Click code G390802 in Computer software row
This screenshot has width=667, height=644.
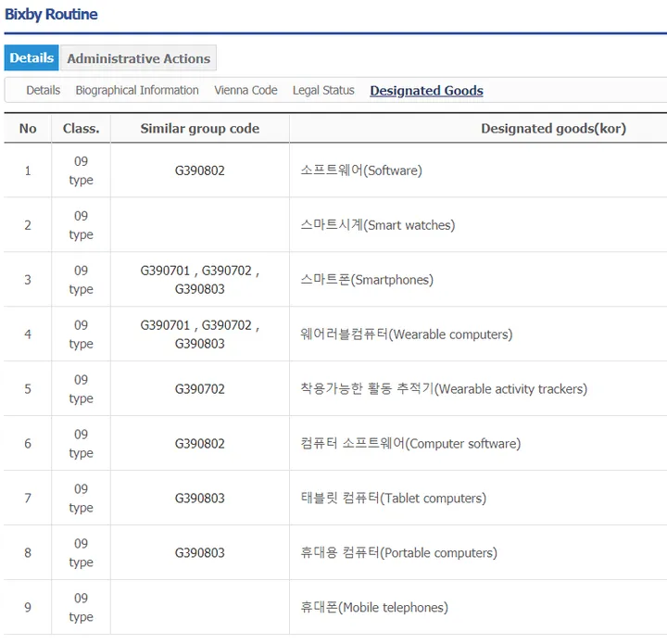pos(200,444)
